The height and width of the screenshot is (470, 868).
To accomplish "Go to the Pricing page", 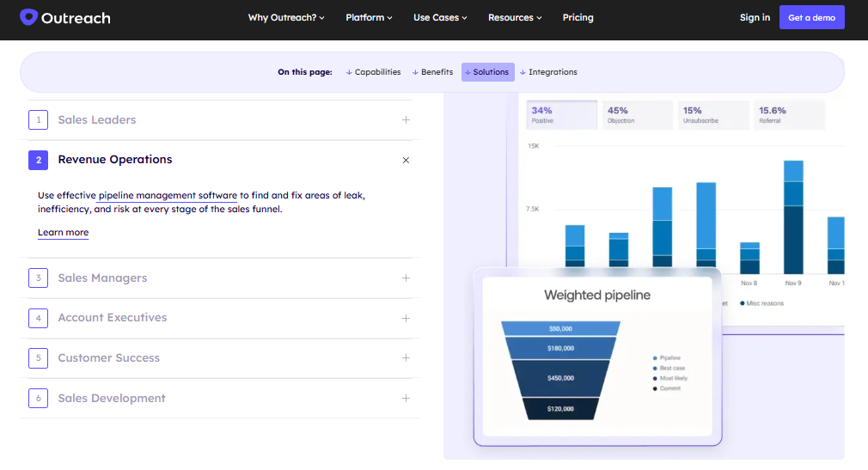I will tap(578, 18).
